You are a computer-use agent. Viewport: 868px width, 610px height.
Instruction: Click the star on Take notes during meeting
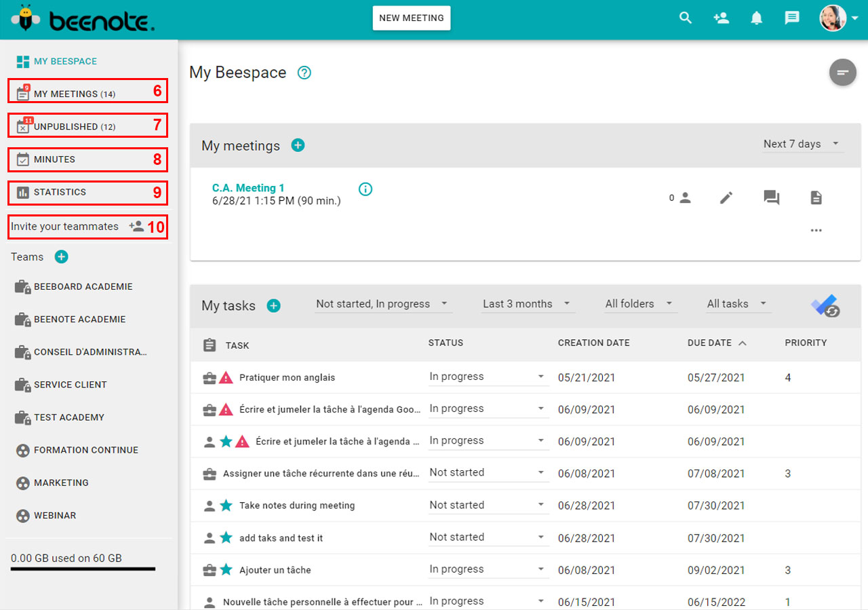pyautogui.click(x=226, y=506)
